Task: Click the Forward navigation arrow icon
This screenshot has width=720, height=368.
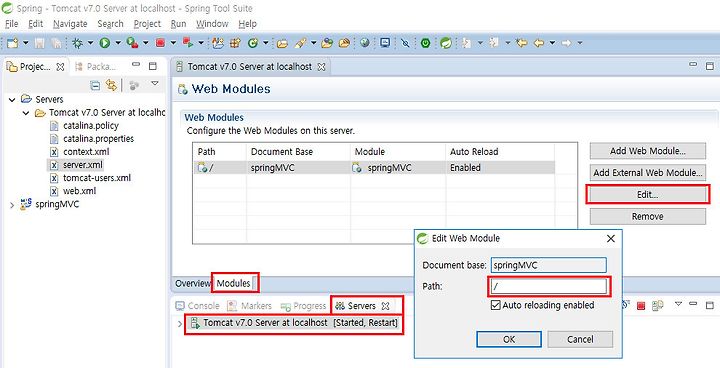Action: [566, 43]
